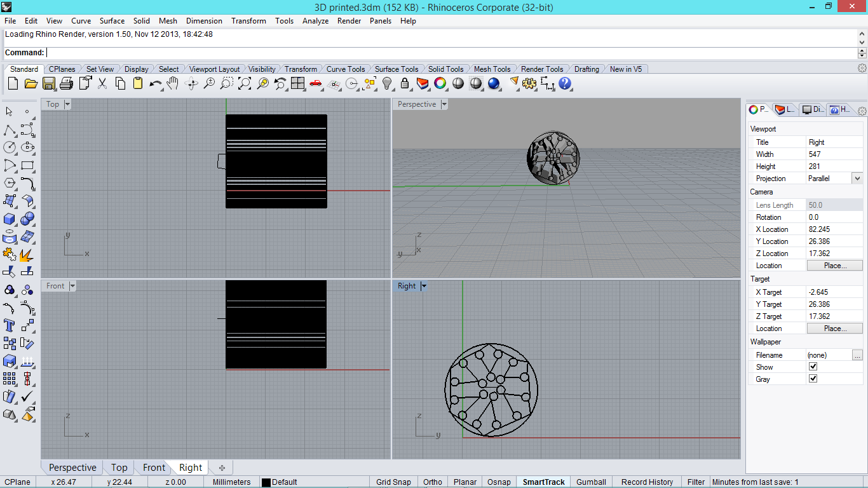The image size is (868, 488).
Task: Click the Box solid tool icon
Action: 10,219
